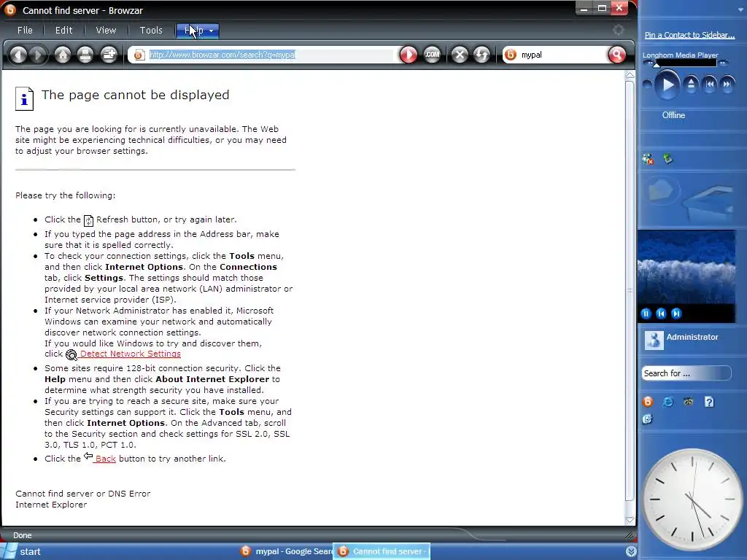Click the gear throbber icon at top right
The height and width of the screenshot is (560, 747).
coord(619,30)
